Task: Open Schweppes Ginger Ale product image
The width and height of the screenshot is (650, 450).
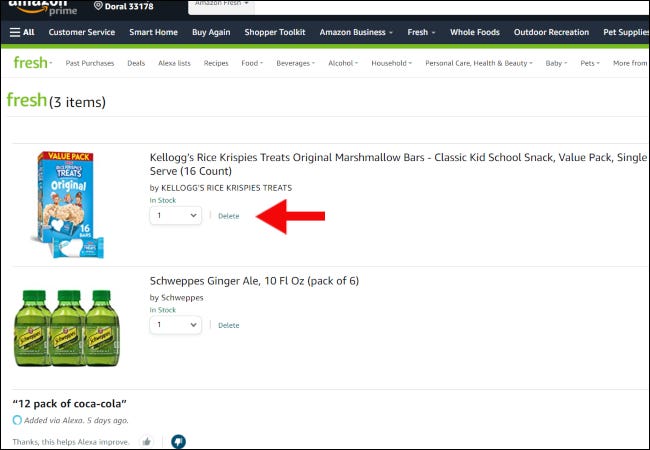Action: pyautogui.click(x=67, y=328)
